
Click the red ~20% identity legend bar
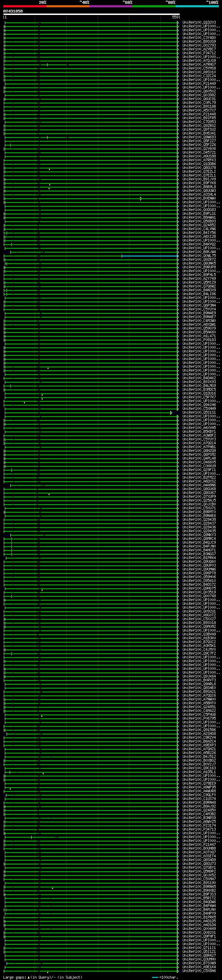[x=25, y=6]
